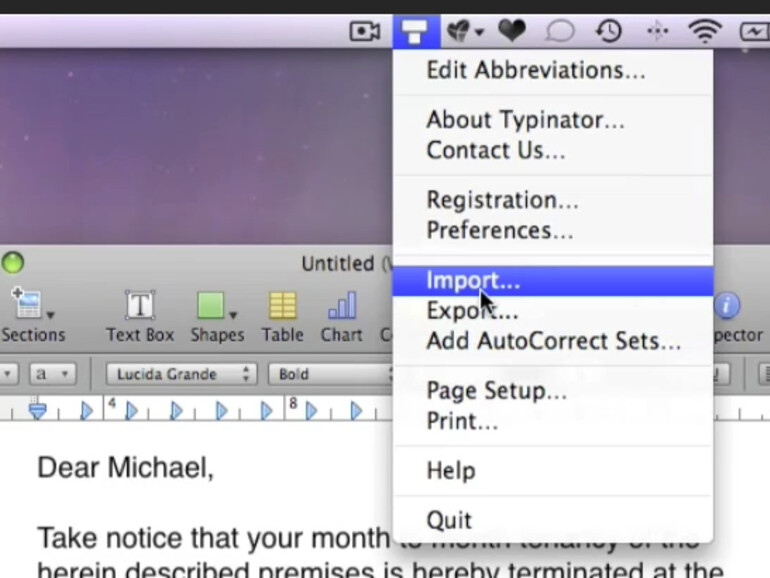Screen dimensions: 770x578
Task: Click the 'Take notice that your month' line
Action: (x=214, y=538)
